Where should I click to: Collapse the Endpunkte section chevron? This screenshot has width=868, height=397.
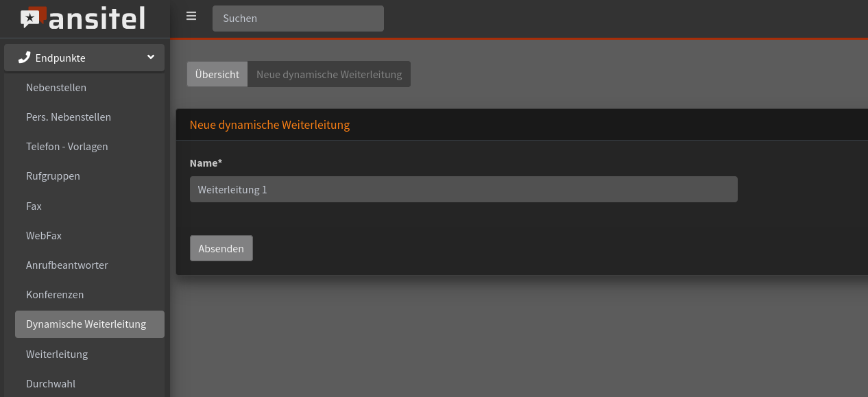click(150, 58)
